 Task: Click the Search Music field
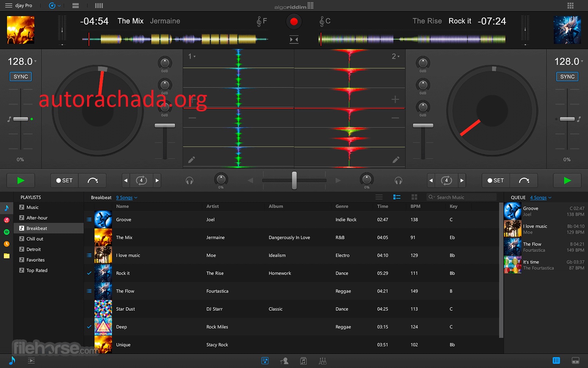(x=462, y=197)
